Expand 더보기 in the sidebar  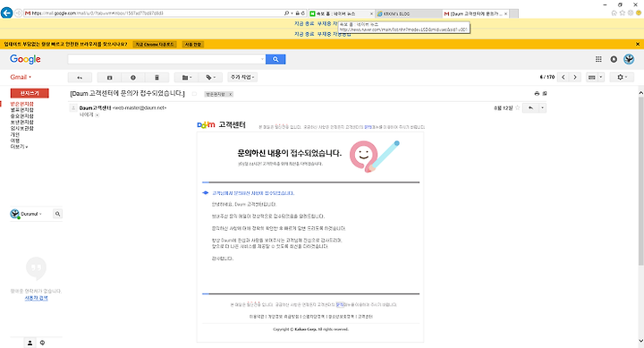19,147
